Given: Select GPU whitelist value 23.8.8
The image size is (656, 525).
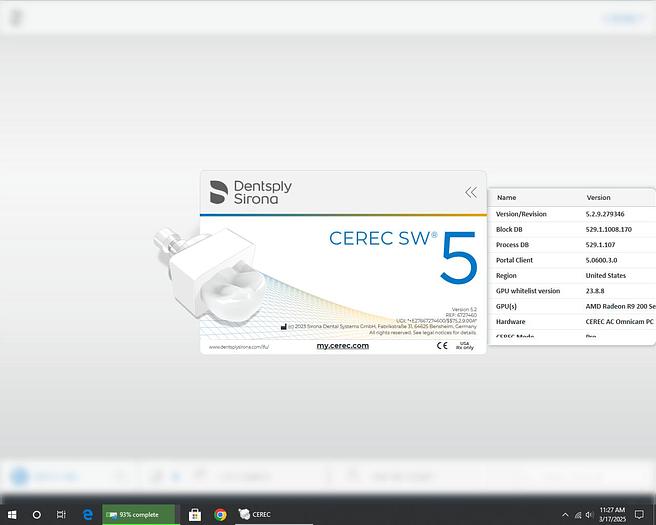Looking at the screenshot, I should pyautogui.click(x=594, y=291).
